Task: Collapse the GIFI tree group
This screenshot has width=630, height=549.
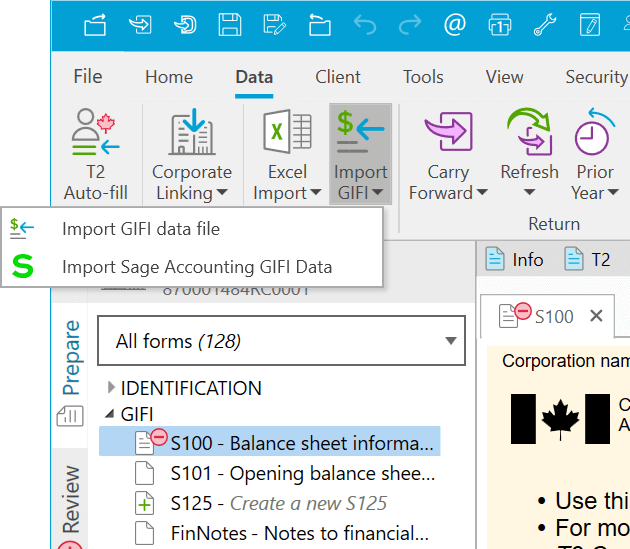Action: click(x=110, y=414)
